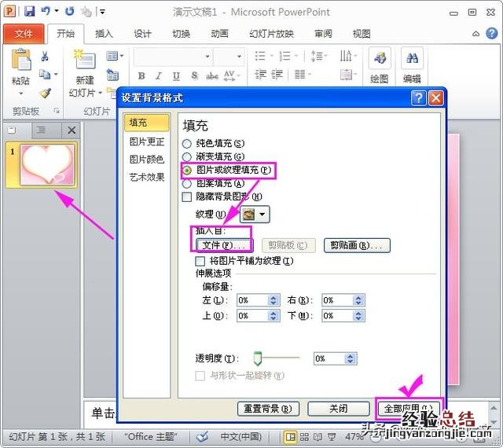Click the transparency (透明度) slider handle
The image size is (503, 448).
(x=257, y=358)
